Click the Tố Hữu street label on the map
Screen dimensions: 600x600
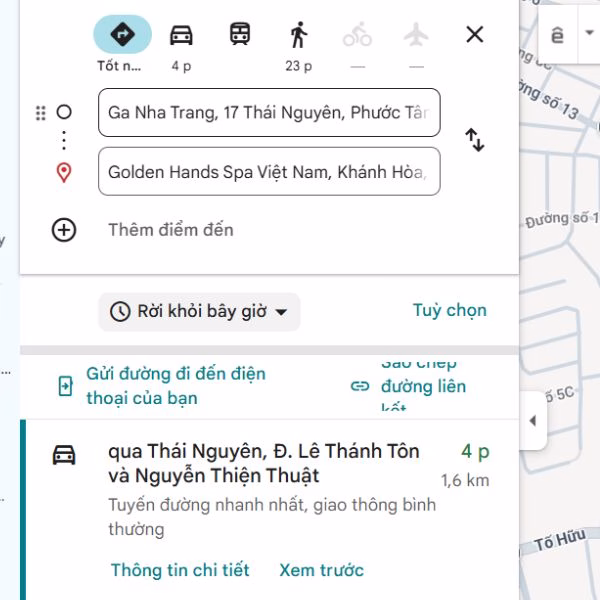(559, 539)
